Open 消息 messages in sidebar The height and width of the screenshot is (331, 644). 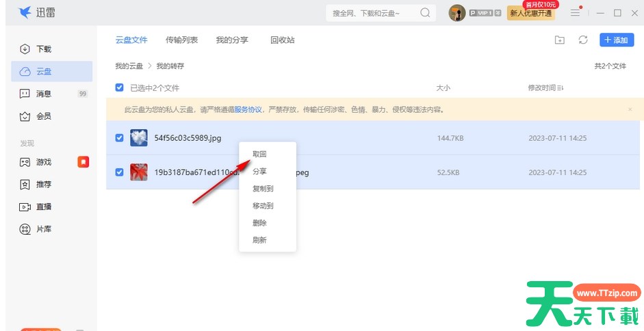[44, 94]
